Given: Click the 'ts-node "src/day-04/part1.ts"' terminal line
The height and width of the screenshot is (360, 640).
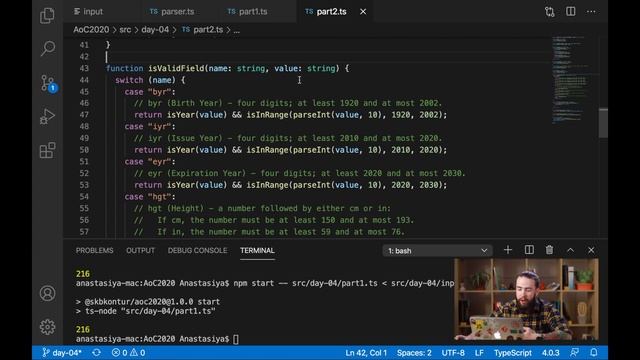Looking at the screenshot, I should click(x=146, y=311).
